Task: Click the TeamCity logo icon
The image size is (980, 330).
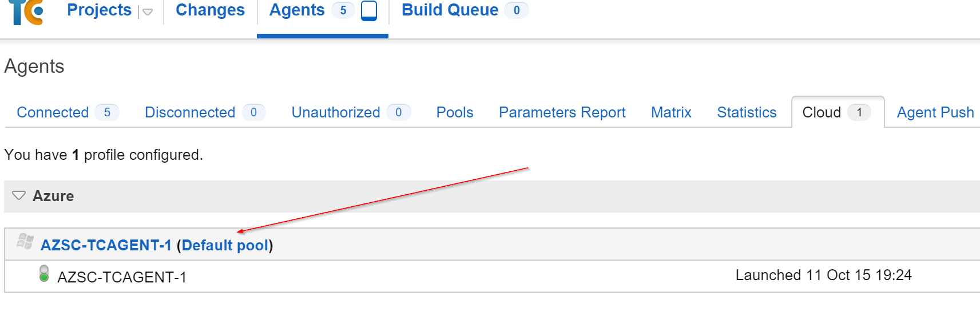Action: (26, 12)
